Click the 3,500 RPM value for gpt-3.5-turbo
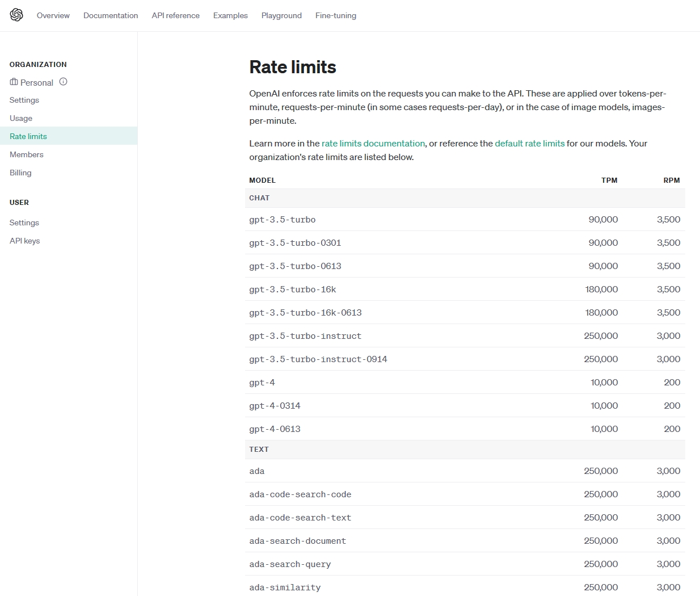Screen dimensions: 700x596 click(x=668, y=220)
